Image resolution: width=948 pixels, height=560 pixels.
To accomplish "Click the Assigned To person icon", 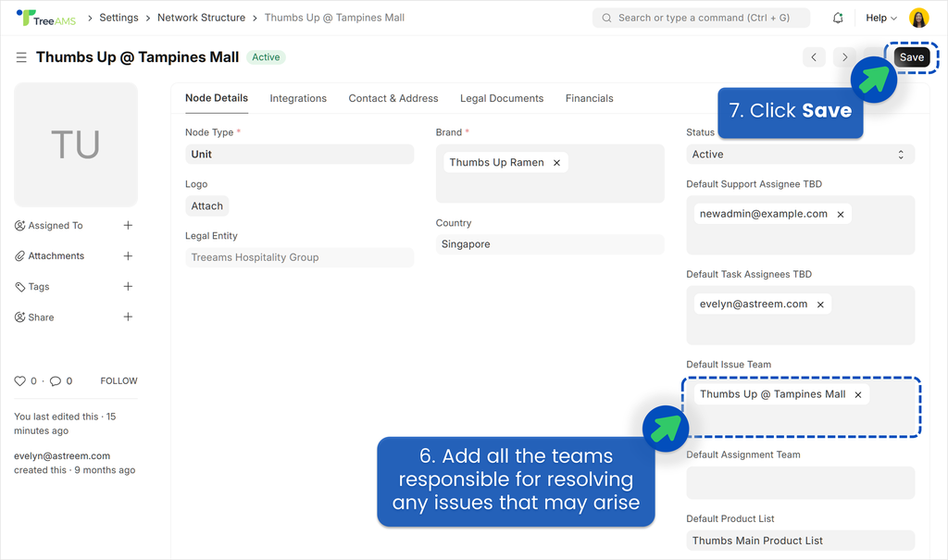I will click(x=20, y=226).
